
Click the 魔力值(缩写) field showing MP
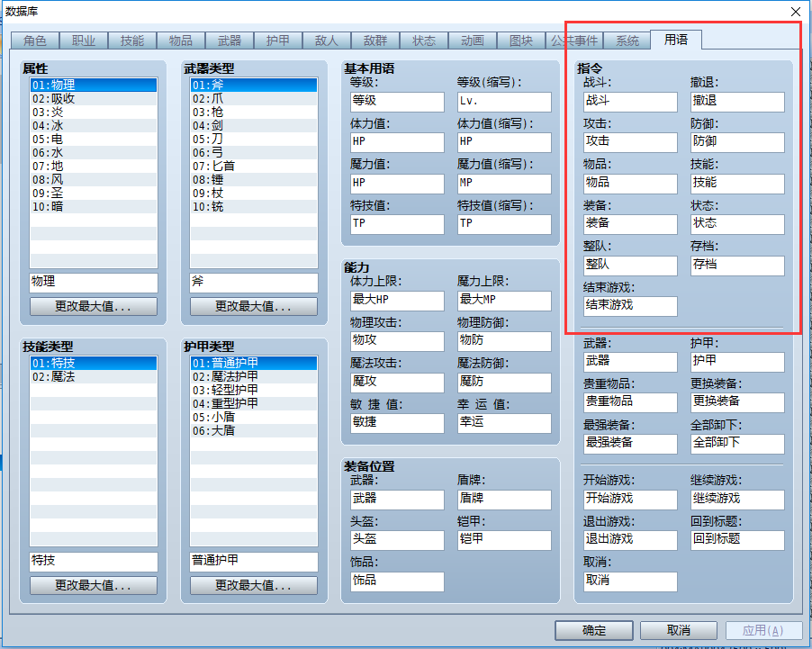[504, 184]
